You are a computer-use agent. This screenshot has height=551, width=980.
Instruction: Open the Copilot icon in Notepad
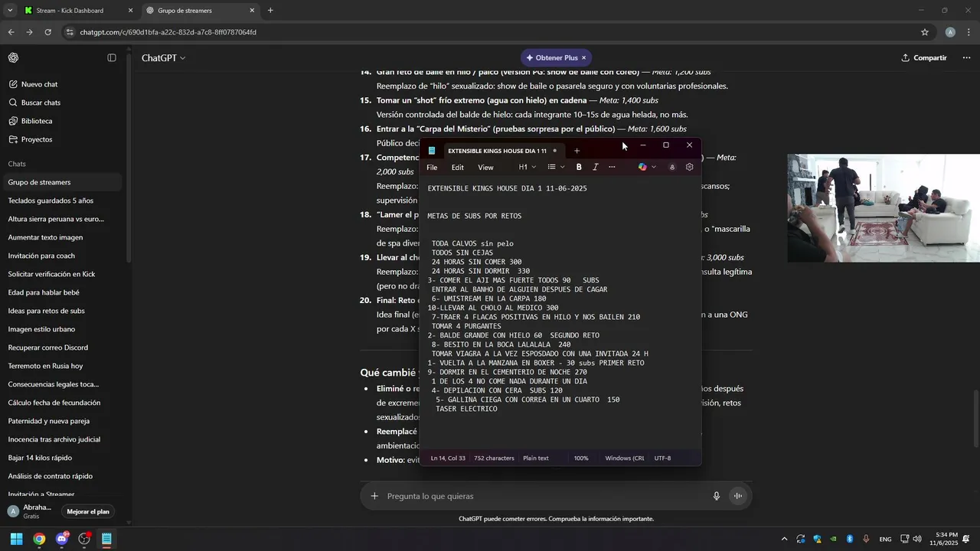[x=642, y=167]
